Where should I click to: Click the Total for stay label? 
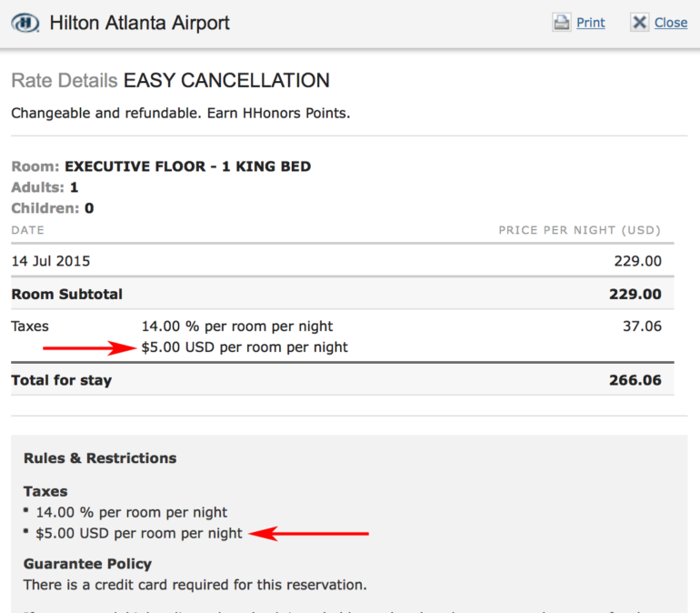pyautogui.click(x=61, y=380)
